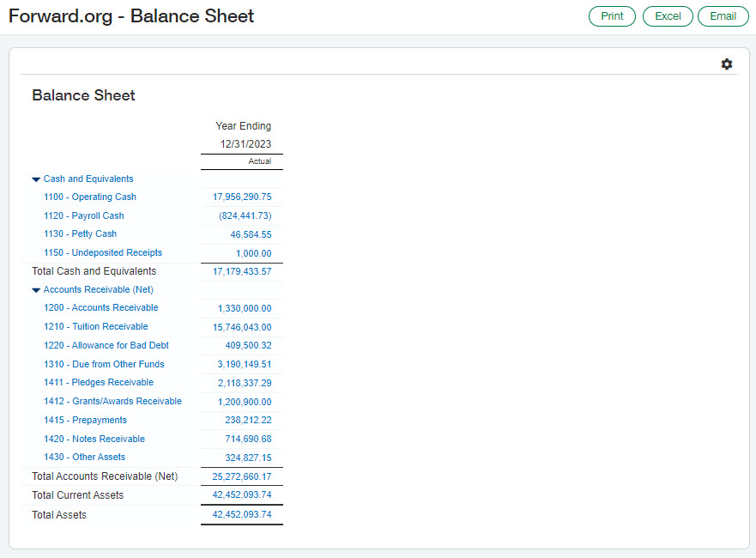
Task: Open 1220 - Allowance for Bad Debt
Action: pos(106,346)
